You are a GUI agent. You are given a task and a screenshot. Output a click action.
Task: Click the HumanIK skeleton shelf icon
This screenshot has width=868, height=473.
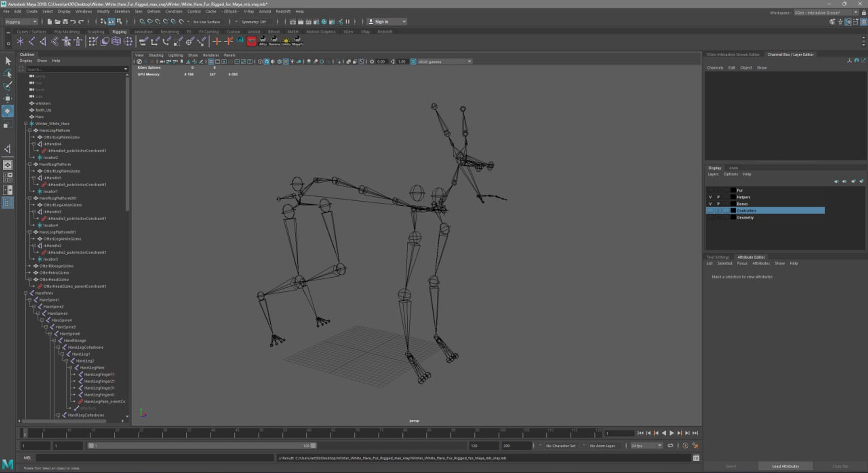[x=78, y=42]
